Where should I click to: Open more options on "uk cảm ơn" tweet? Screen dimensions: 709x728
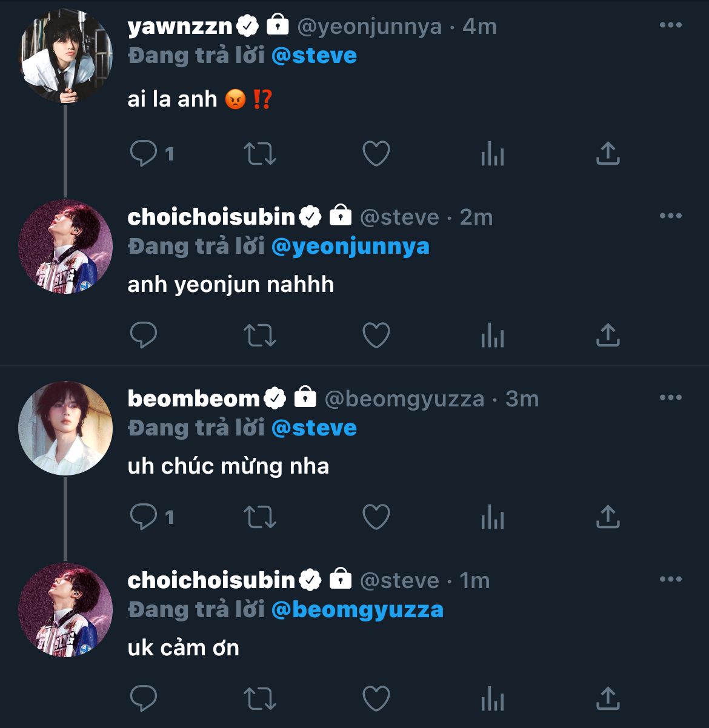(x=670, y=580)
